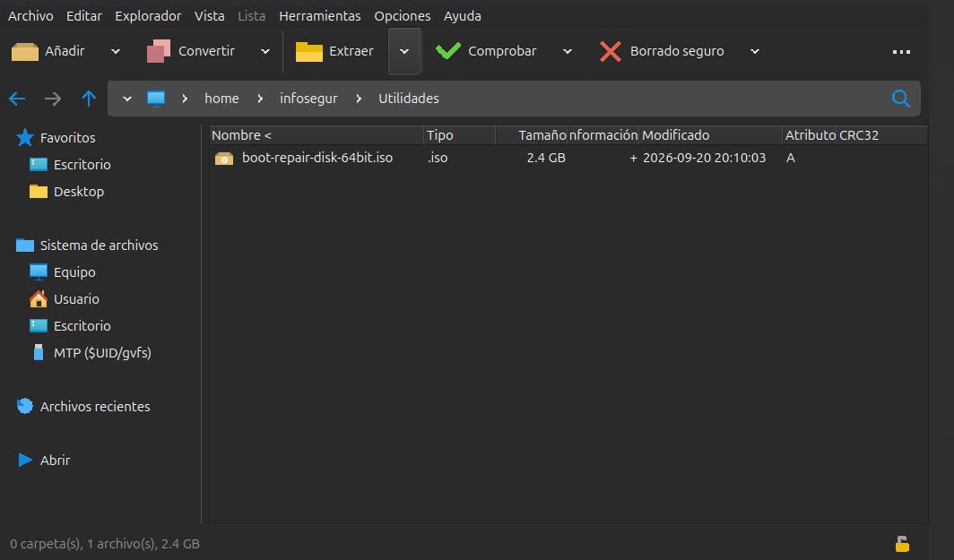Viewport: 954px width, 560px height.
Task: Click the green Comprobar checkmark icon
Action: click(448, 51)
